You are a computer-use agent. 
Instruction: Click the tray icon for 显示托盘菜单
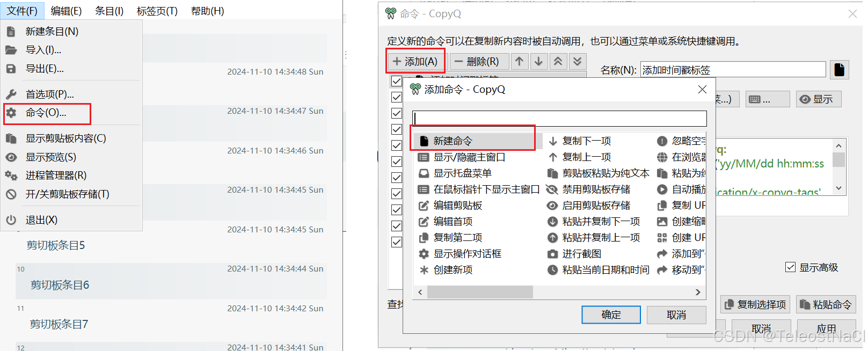click(424, 173)
